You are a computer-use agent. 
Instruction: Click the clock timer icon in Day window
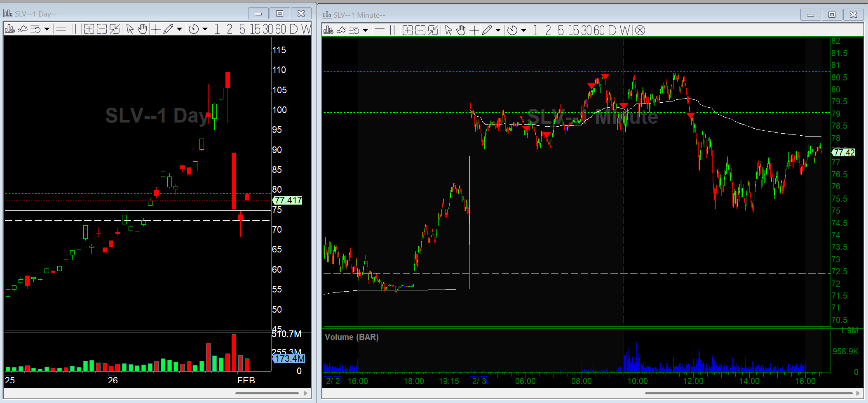pyautogui.click(x=194, y=29)
